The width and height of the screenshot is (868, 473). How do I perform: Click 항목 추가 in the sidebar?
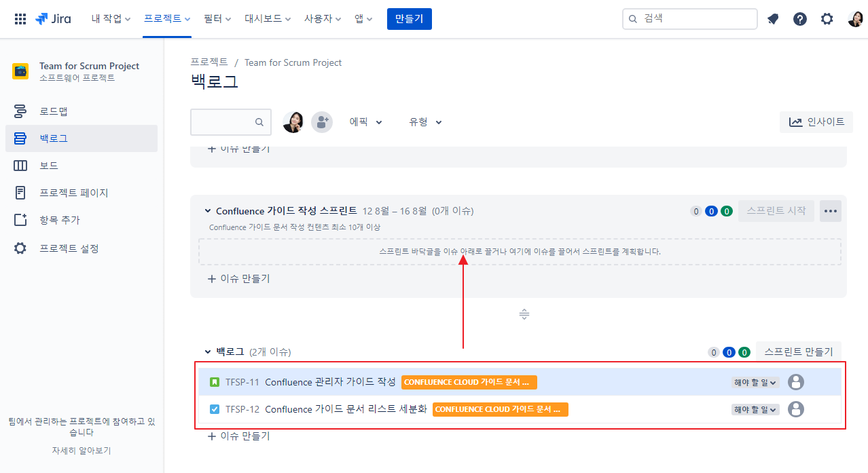(x=82, y=220)
